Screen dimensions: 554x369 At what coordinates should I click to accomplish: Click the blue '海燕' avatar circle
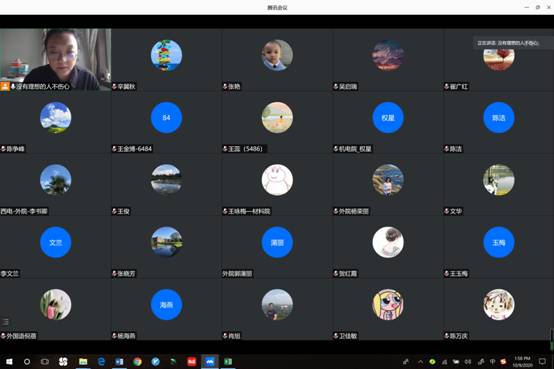click(x=166, y=304)
